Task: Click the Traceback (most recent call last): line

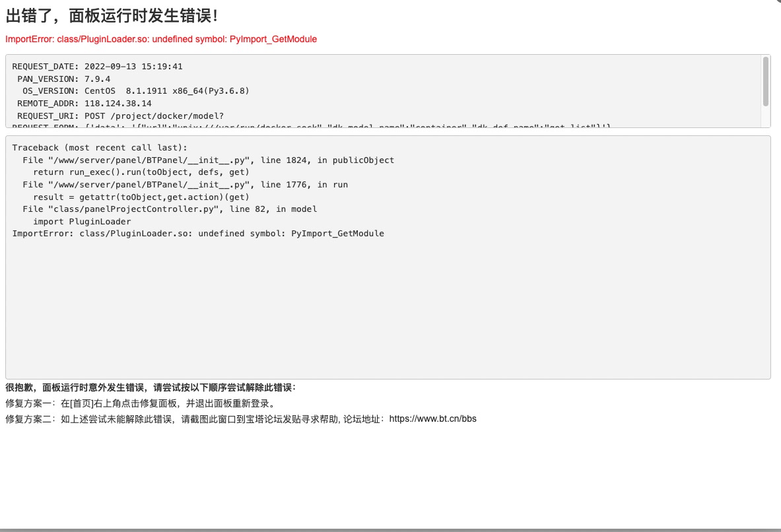Action: 100,148
